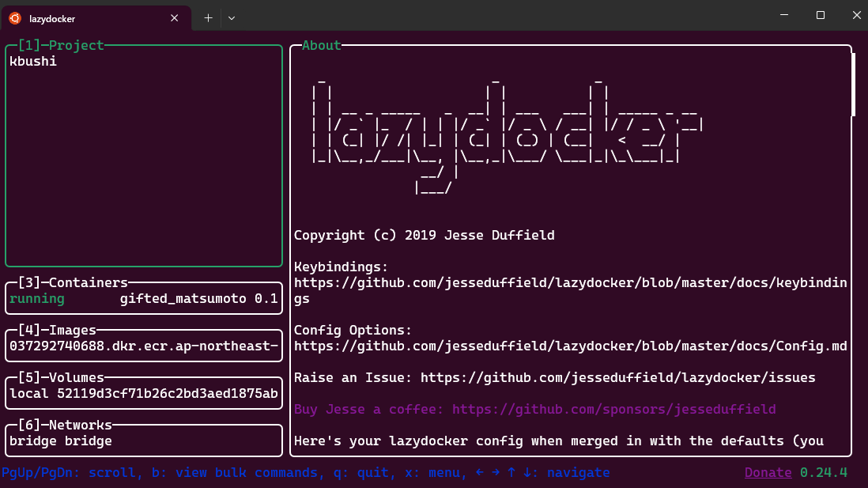Select the ECR image entry
868x488 pixels.
point(143,346)
